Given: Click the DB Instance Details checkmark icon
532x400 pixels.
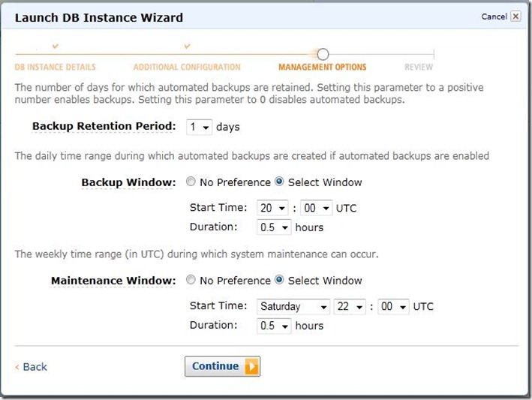Looking at the screenshot, I should [x=56, y=47].
